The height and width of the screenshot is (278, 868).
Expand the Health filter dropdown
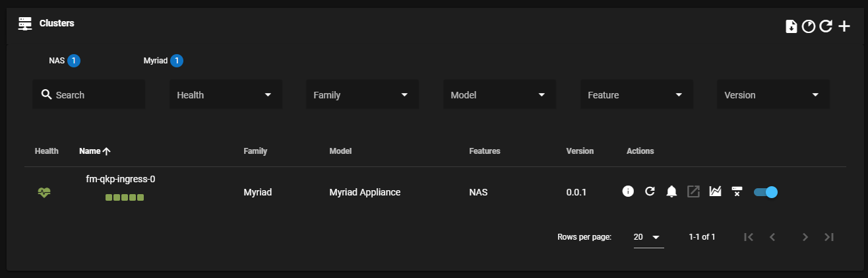226,95
